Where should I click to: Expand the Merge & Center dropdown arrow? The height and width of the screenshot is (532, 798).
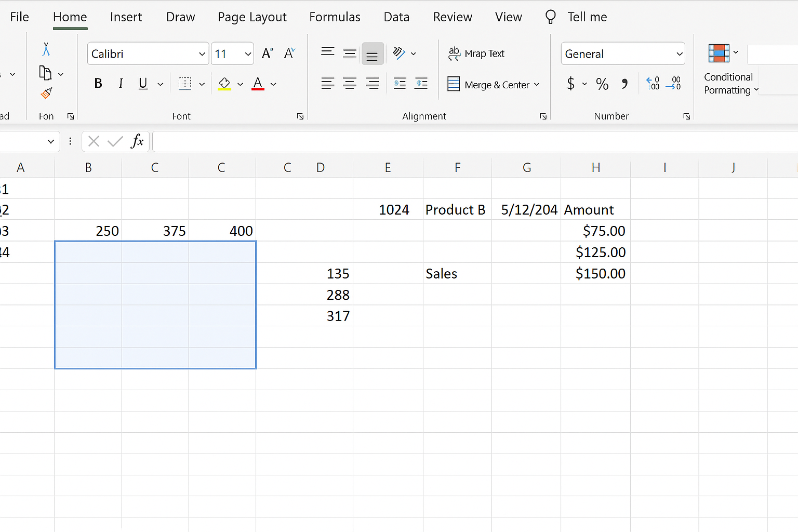[x=537, y=84]
